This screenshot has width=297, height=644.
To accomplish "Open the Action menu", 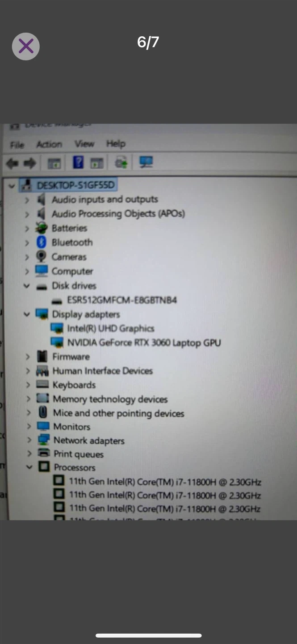I will (49, 144).
